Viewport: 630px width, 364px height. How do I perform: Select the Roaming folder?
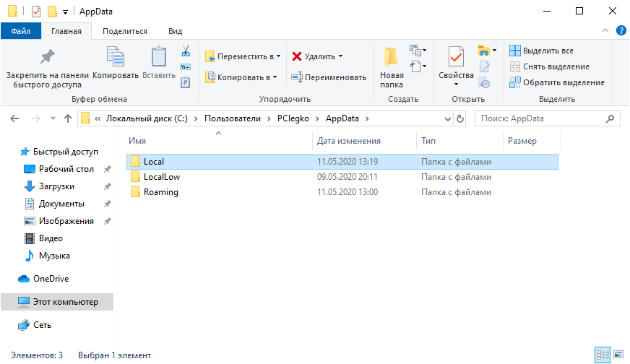click(160, 192)
